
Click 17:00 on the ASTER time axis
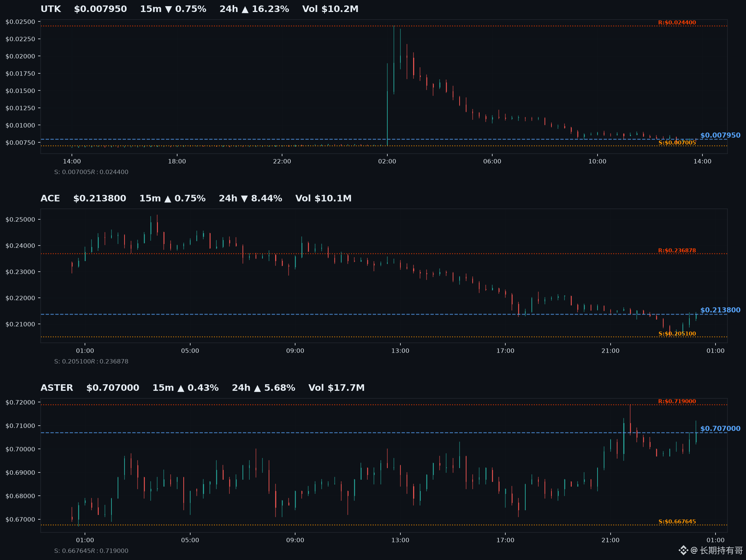[x=505, y=540]
